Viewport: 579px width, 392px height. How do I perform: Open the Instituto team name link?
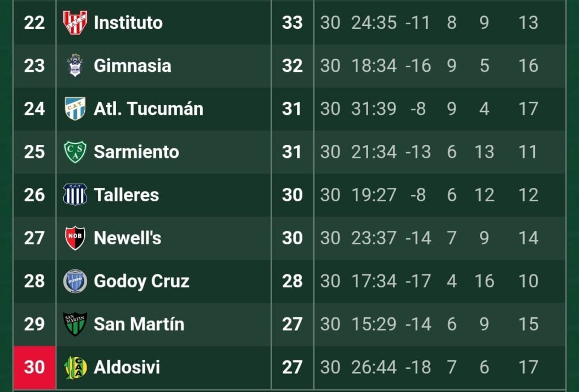pos(128,23)
